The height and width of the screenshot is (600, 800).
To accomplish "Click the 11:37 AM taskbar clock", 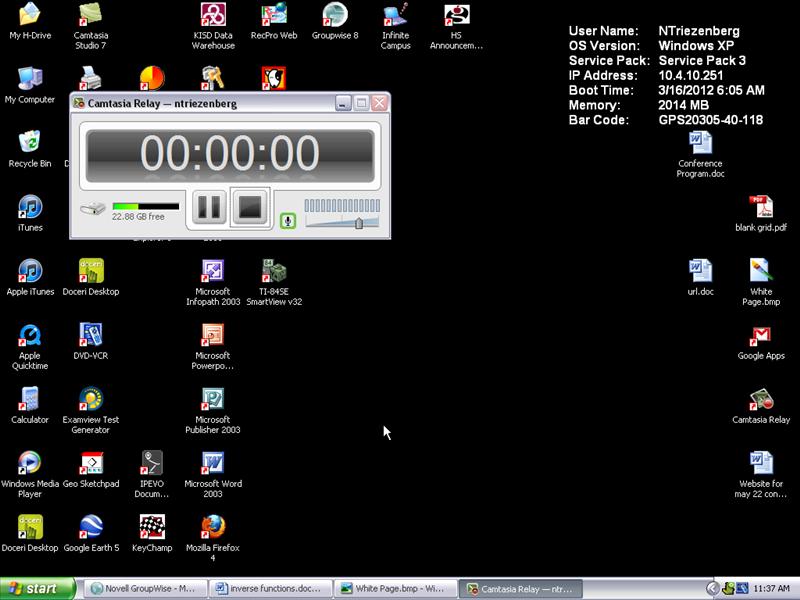I will 771,588.
